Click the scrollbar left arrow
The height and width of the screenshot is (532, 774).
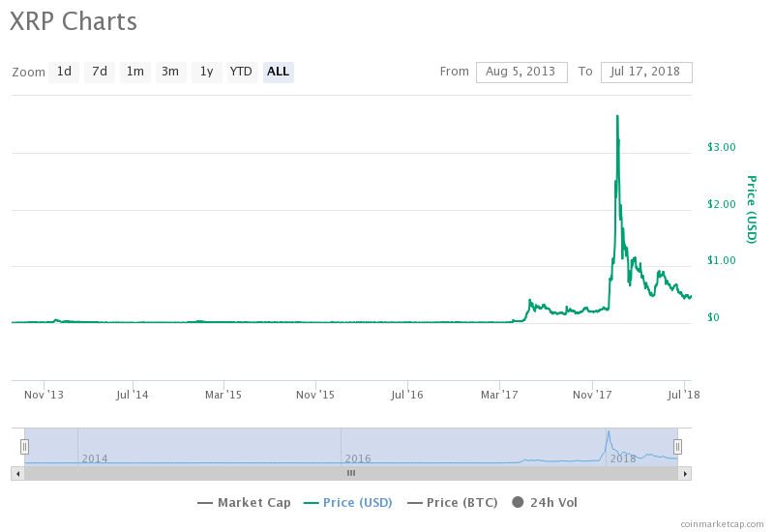[x=17, y=474]
